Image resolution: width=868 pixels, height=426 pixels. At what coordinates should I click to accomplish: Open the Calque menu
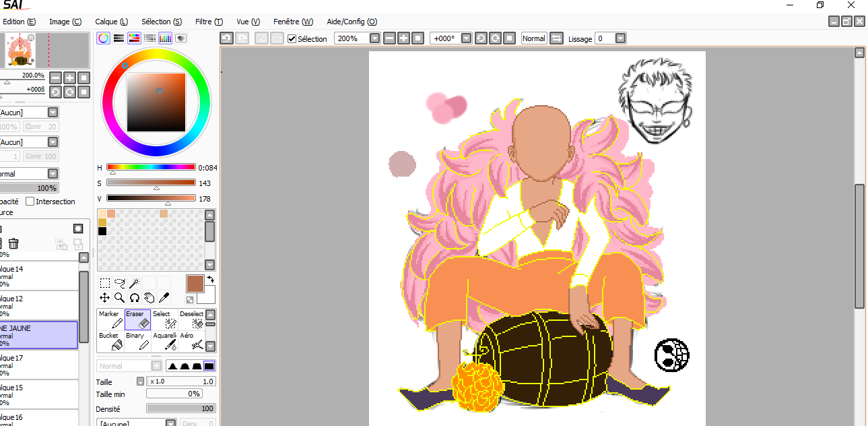click(111, 22)
